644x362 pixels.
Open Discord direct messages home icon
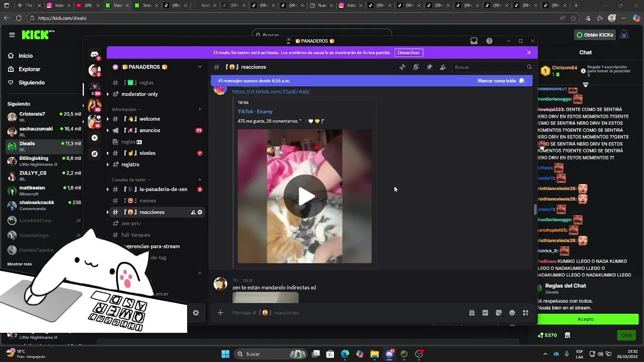95,54
